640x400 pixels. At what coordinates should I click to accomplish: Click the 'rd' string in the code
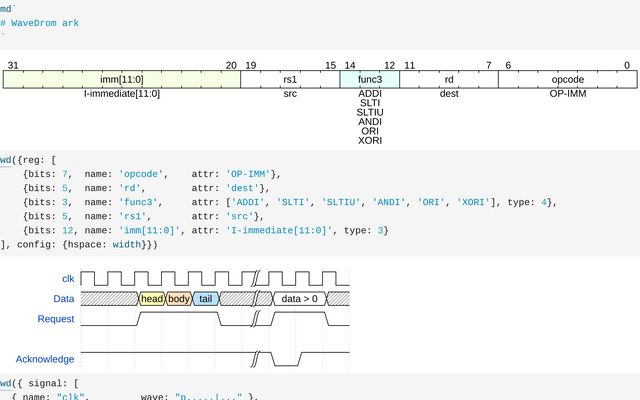coord(130,188)
